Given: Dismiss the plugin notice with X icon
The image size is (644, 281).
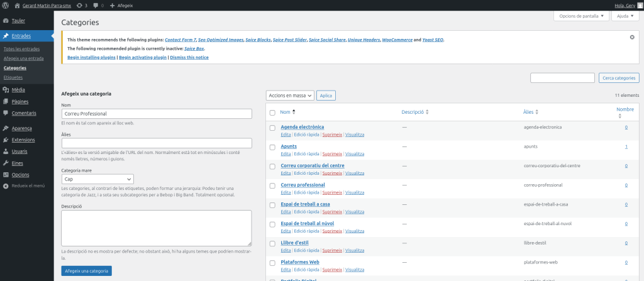Looking at the screenshot, I should click(632, 37).
